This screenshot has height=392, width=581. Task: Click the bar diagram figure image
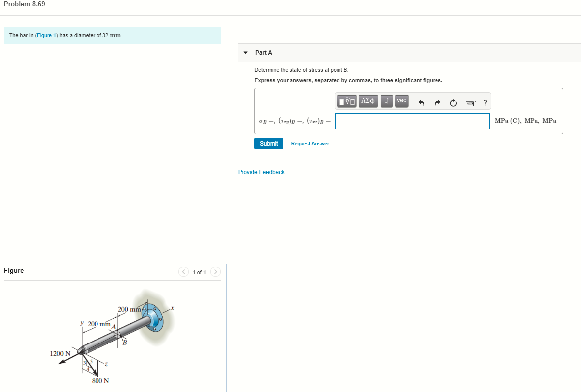coord(112,338)
